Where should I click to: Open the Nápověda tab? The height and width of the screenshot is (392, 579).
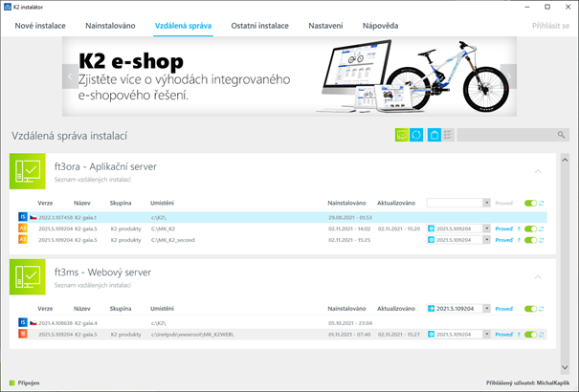380,26
